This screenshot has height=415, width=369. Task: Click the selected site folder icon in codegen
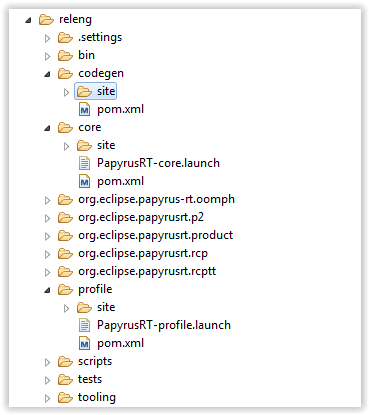(84, 92)
